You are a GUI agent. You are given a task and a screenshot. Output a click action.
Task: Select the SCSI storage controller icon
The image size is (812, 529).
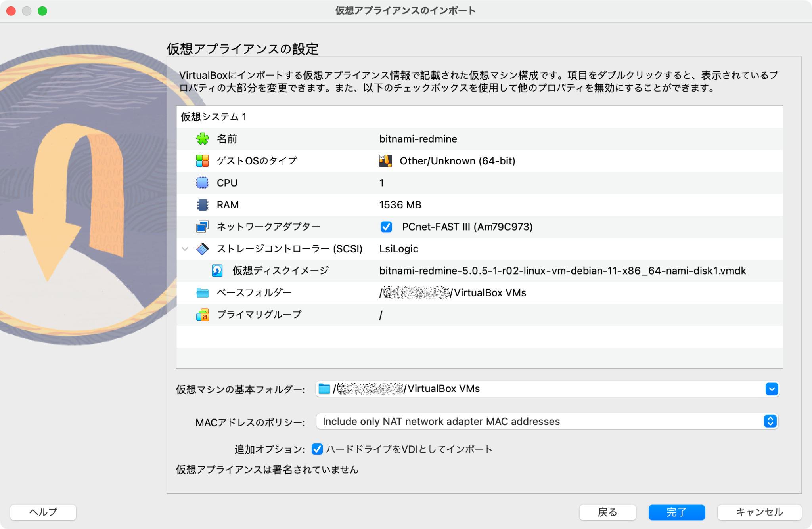point(203,249)
